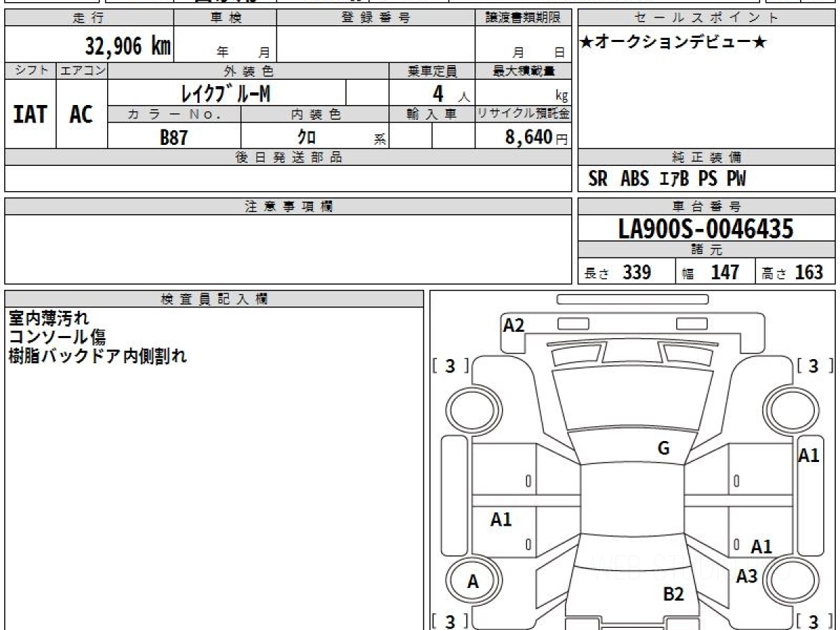The height and width of the screenshot is (630, 840).
Task: Click the 車検 header cell
Action: pyautogui.click(x=225, y=18)
